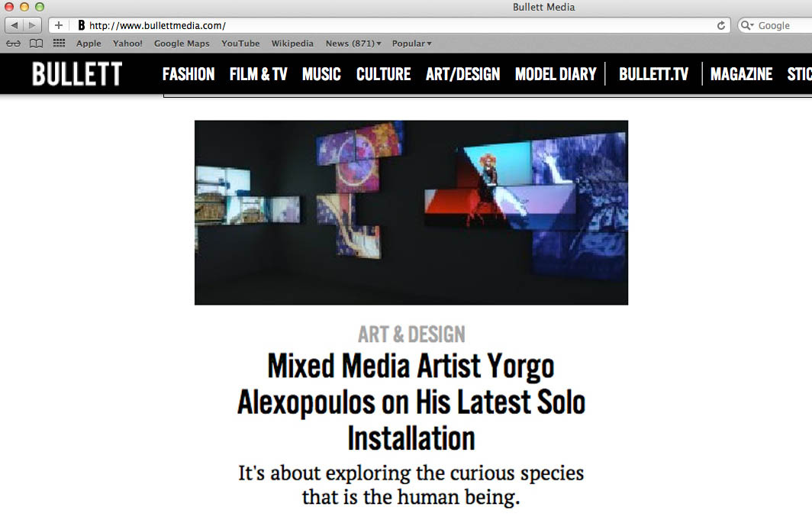Image resolution: width=812 pixels, height=530 pixels.
Task: Click the installation artwork feature image
Action: [x=411, y=212]
